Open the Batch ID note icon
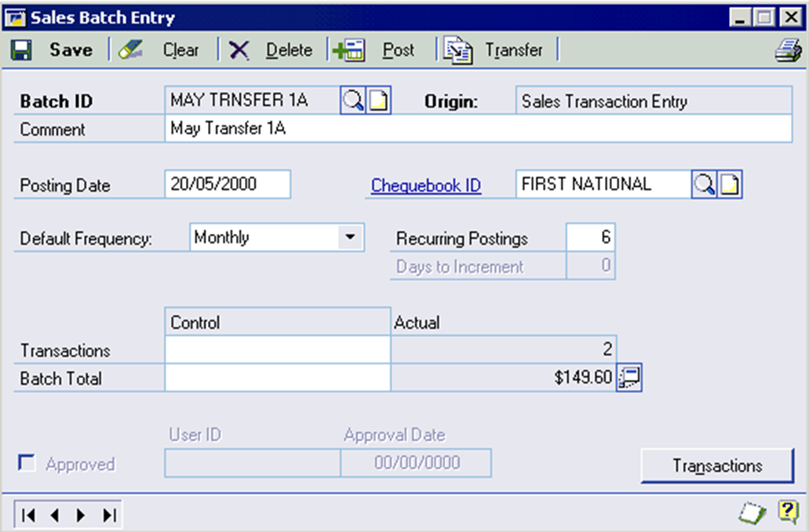The width and height of the screenshot is (809, 532). (379, 101)
